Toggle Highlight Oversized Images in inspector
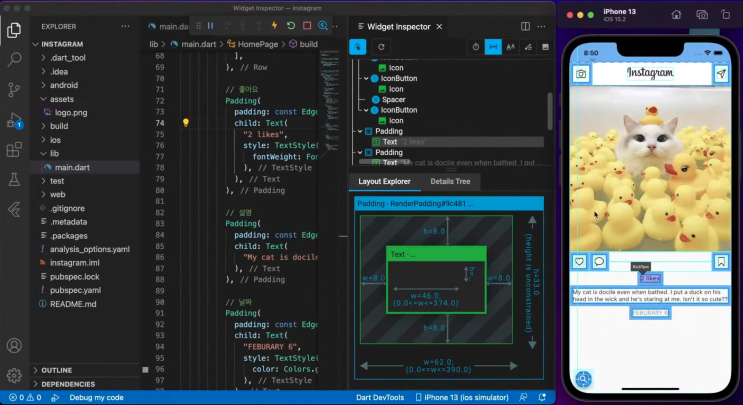This screenshot has width=743, height=405. pyautogui.click(x=545, y=47)
